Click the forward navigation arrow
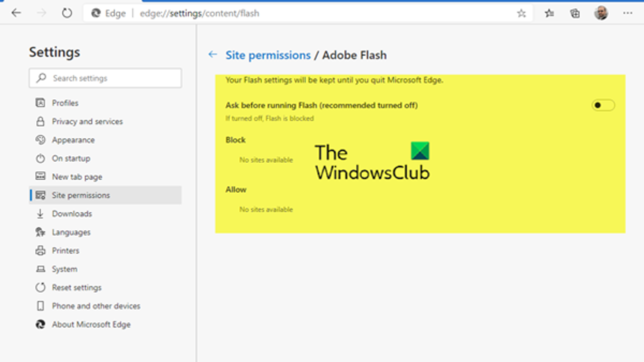The image size is (644, 362). pyautogui.click(x=42, y=13)
